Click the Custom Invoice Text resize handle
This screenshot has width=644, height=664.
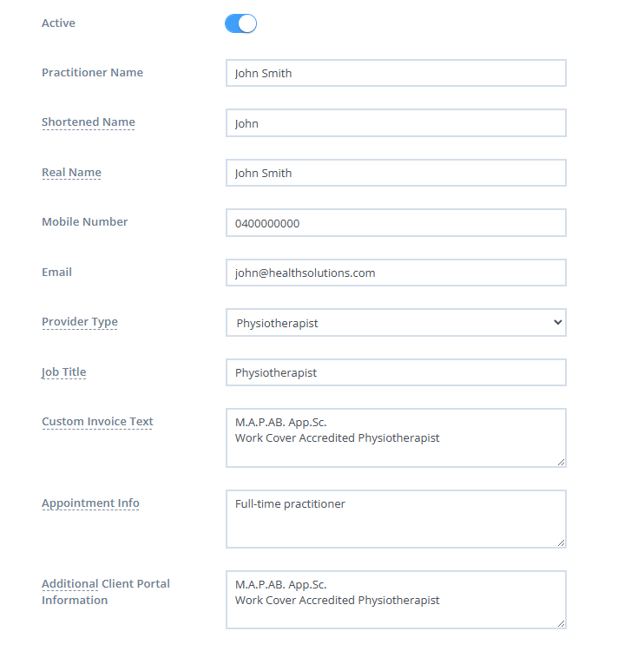pyautogui.click(x=562, y=463)
